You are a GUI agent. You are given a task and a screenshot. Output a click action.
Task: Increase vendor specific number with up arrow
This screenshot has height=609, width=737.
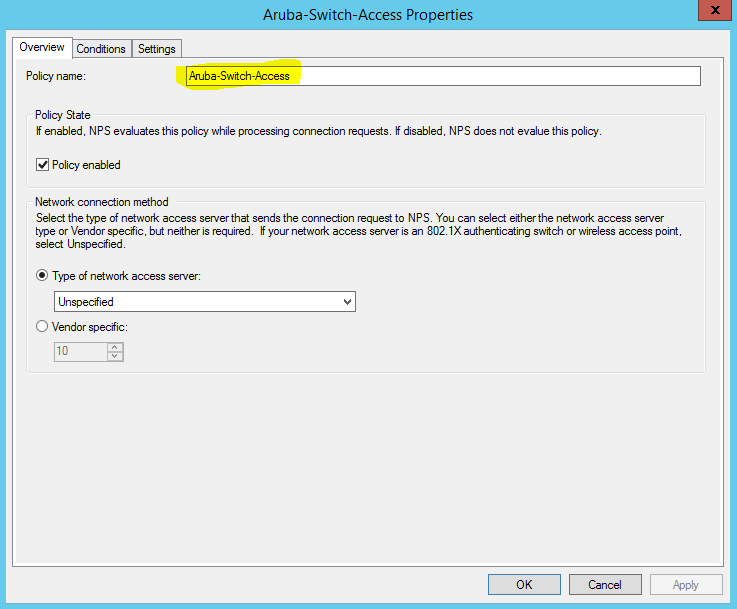(x=115, y=347)
